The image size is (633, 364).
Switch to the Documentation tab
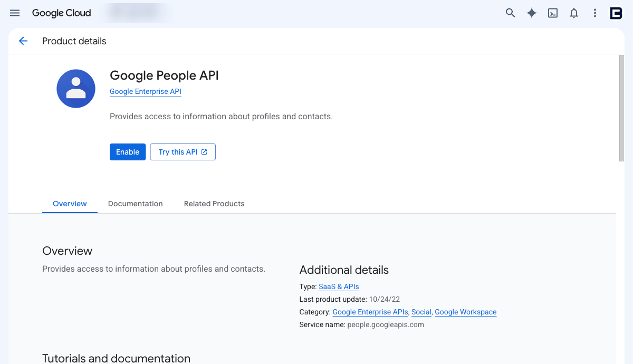coord(136,204)
